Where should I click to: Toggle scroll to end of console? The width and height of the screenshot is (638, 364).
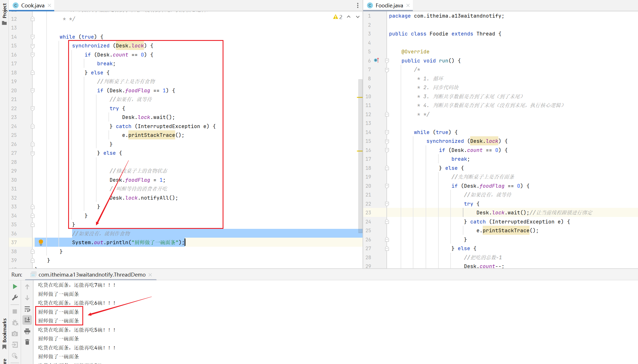pos(27,320)
